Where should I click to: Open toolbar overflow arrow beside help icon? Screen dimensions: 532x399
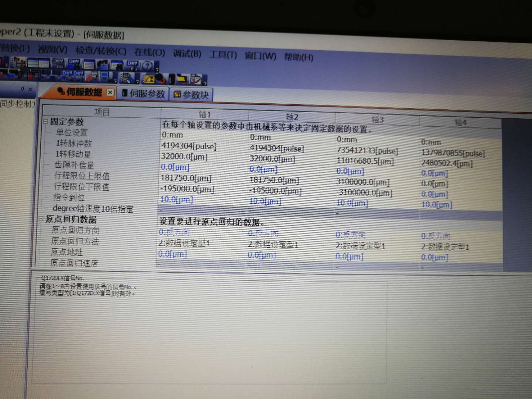tap(157, 69)
